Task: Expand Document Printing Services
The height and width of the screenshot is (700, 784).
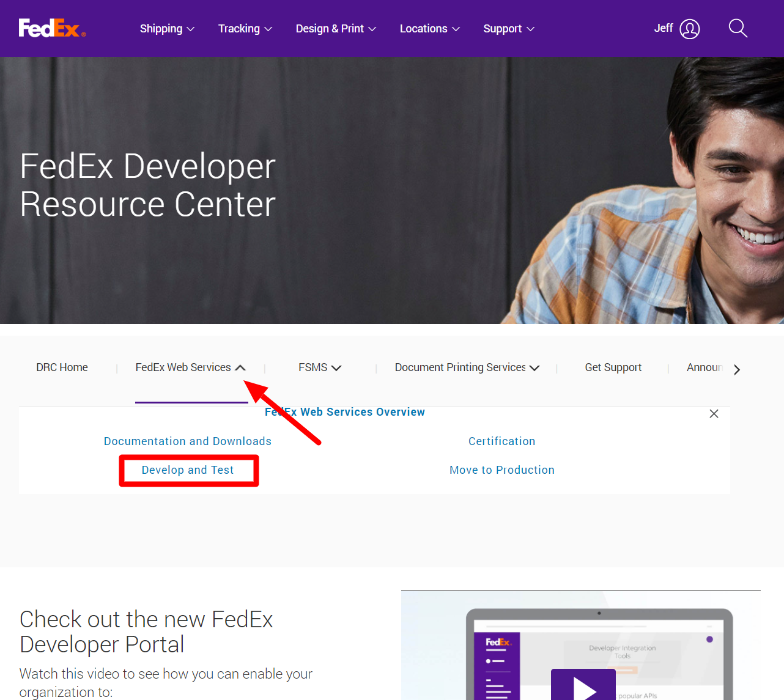Action: [467, 367]
